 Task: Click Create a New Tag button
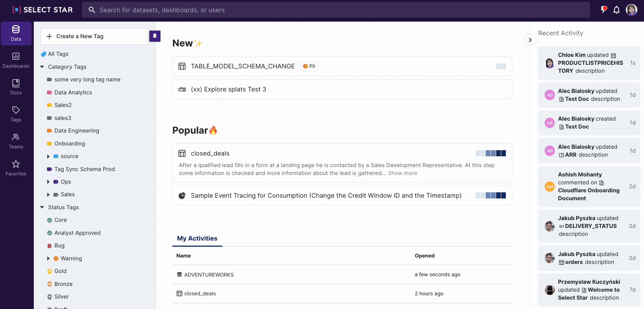(94, 36)
